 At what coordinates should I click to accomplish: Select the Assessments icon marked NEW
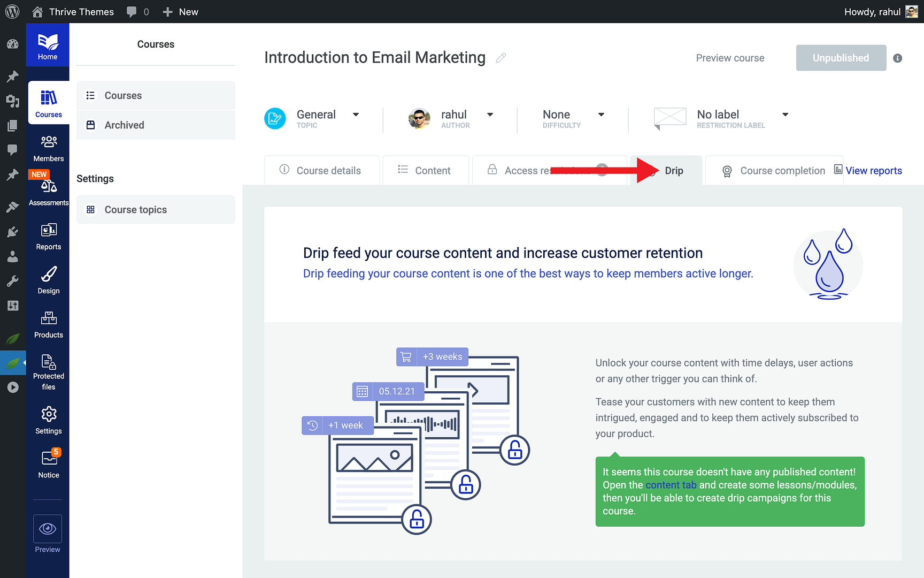point(48,188)
